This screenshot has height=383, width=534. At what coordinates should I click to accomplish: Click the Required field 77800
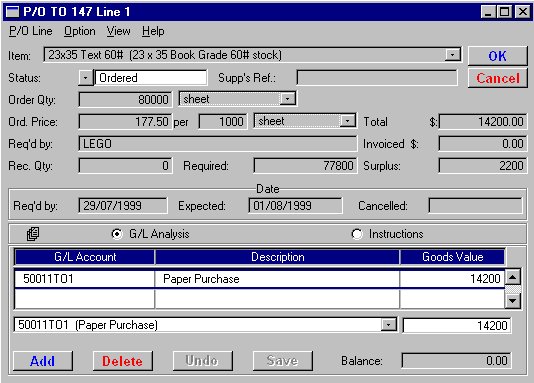(305, 166)
